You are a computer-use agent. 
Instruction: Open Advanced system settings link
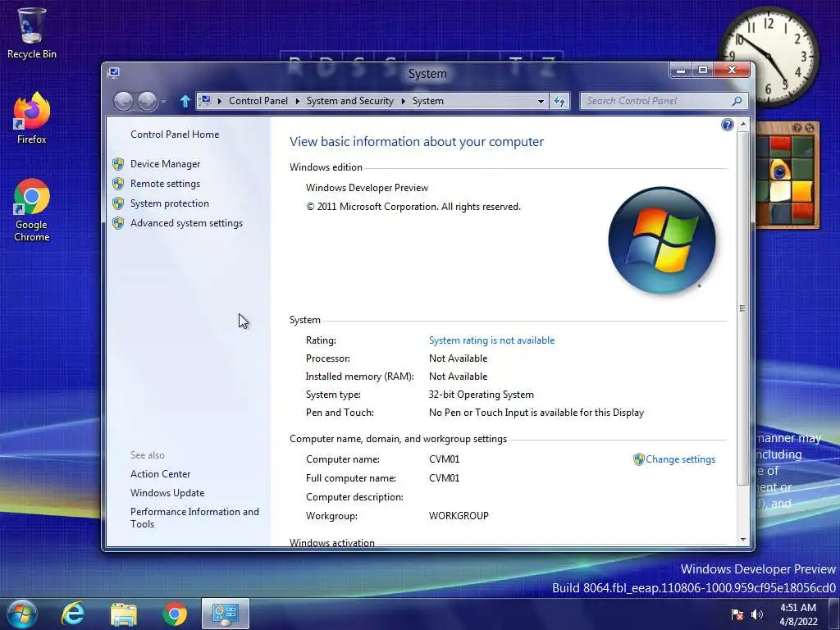pyautogui.click(x=186, y=223)
